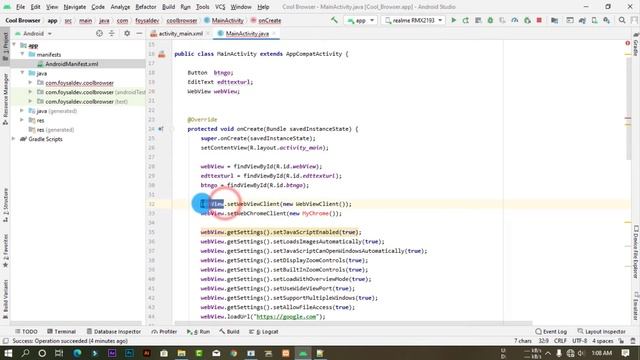Click the red error indicator above the scrollbar
Image resolution: width=640 pixels, height=360 pixels.
coord(628,43)
